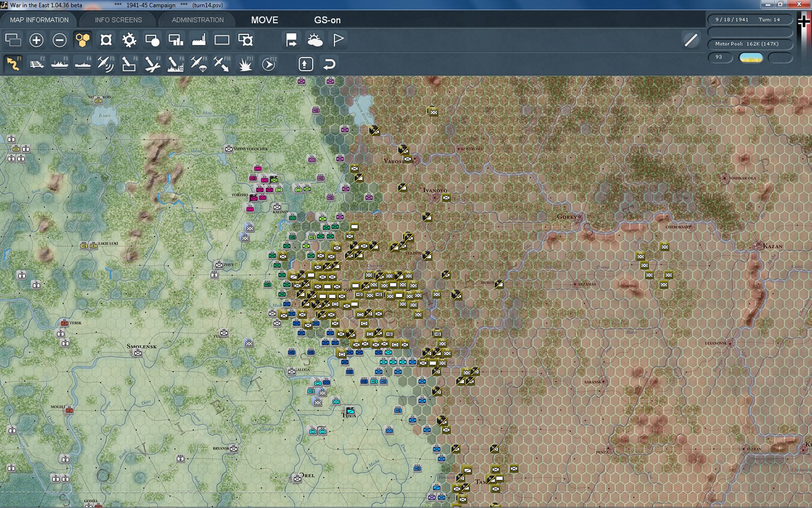812x508 pixels.
Task: Click the Ivanovo city label on the map
Action: pos(435,190)
